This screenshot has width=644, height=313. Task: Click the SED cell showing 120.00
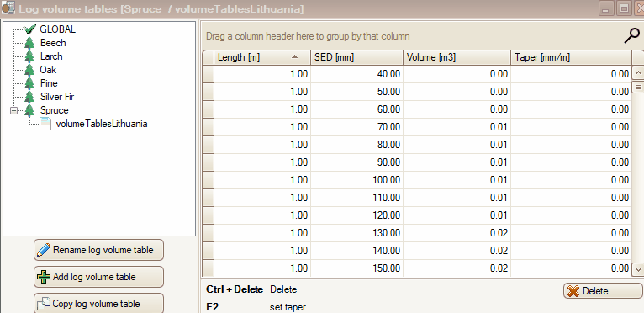(356, 215)
